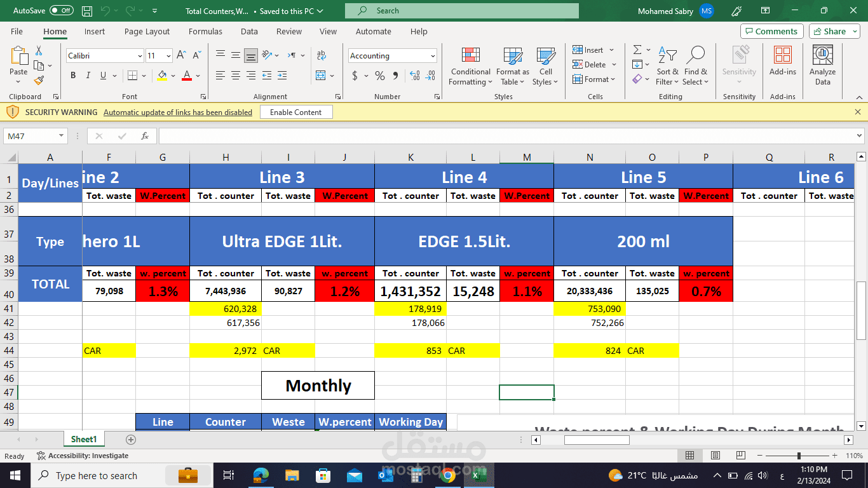The height and width of the screenshot is (488, 868).
Task: Open Customize Quick Access Toolbar dropdown
Action: (156, 11)
